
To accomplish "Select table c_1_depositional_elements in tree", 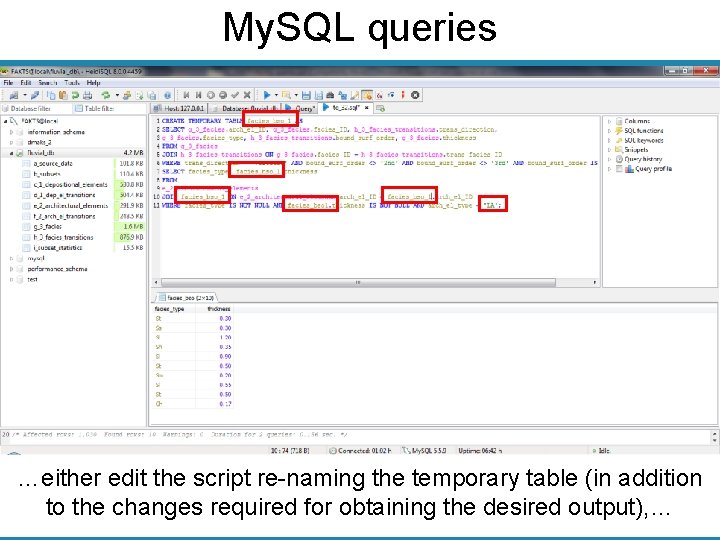I will tap(70, 185).
